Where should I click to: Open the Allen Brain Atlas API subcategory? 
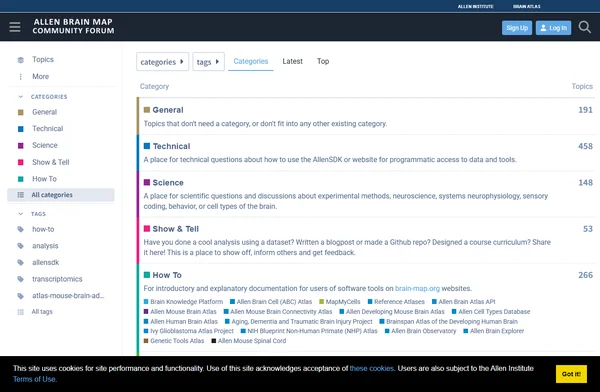click(x=463, y=302)
